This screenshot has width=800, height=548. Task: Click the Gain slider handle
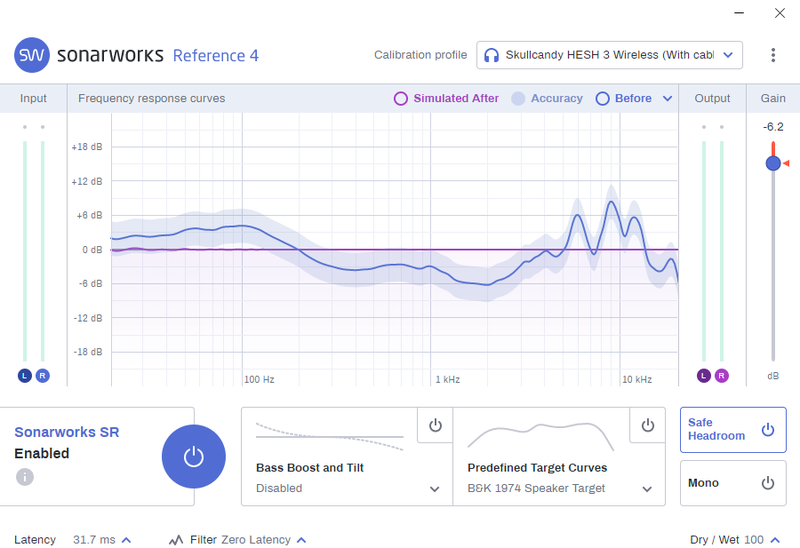click(773, 163)
